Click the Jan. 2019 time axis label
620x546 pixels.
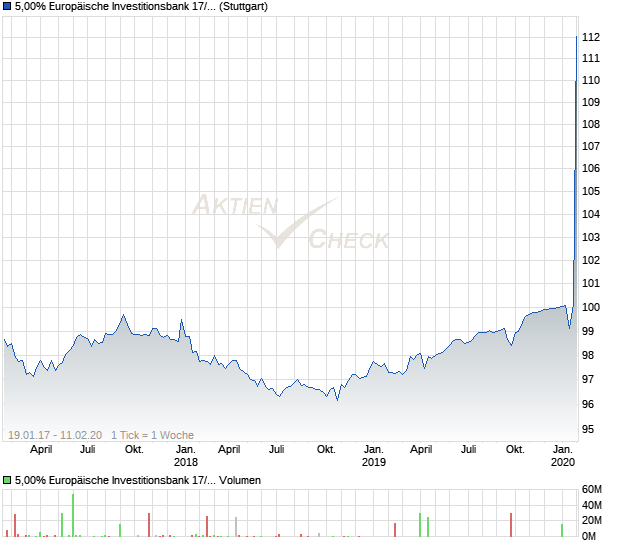[x=374, y=455]
